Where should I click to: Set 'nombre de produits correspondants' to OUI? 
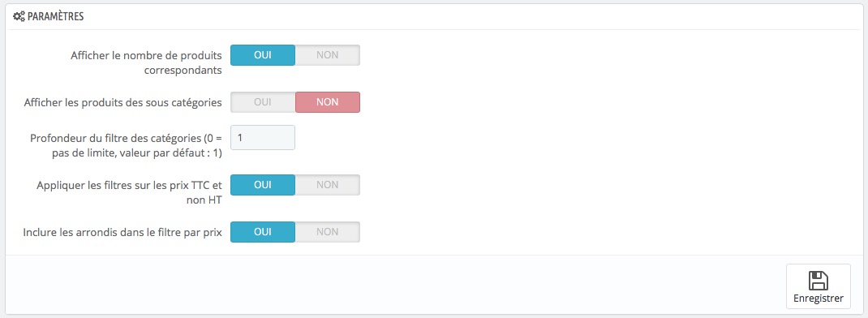click(262, 55)
